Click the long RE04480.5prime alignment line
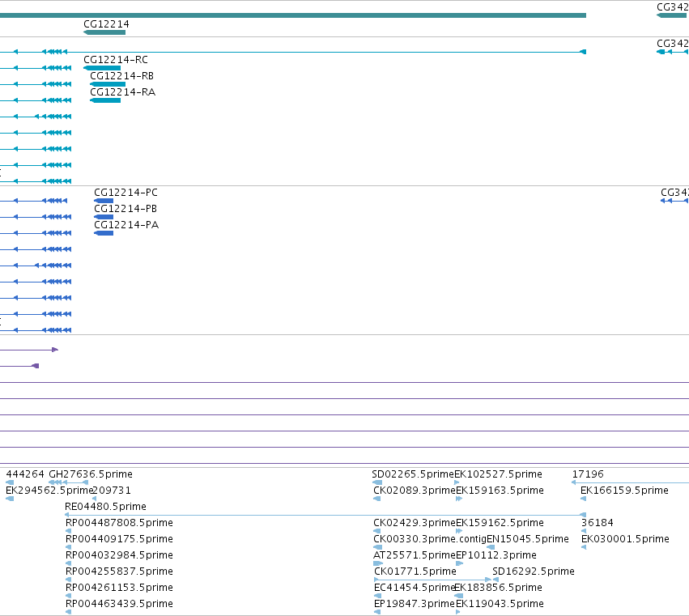The height and width of the screenshot is (616, 689). tap(325, 515)
